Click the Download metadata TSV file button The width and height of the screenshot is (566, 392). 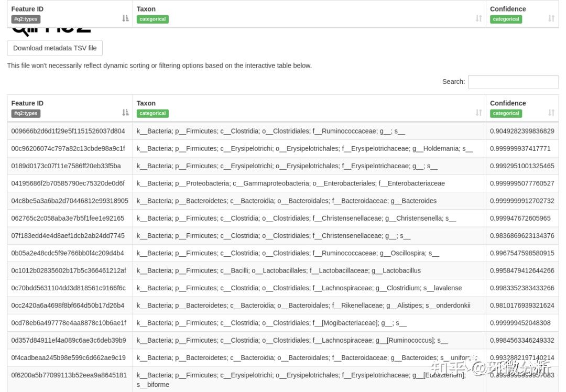pyautogui.click(x=55, y=48)
